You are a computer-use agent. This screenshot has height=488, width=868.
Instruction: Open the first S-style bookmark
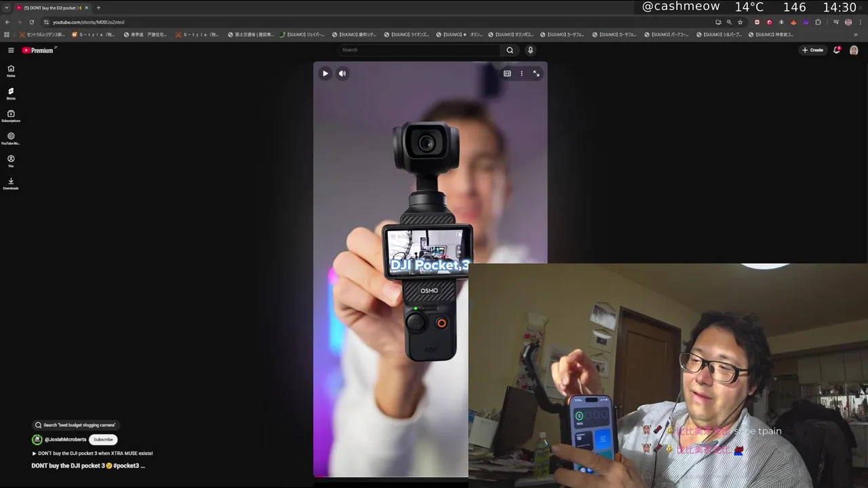[x=94, y=35]
